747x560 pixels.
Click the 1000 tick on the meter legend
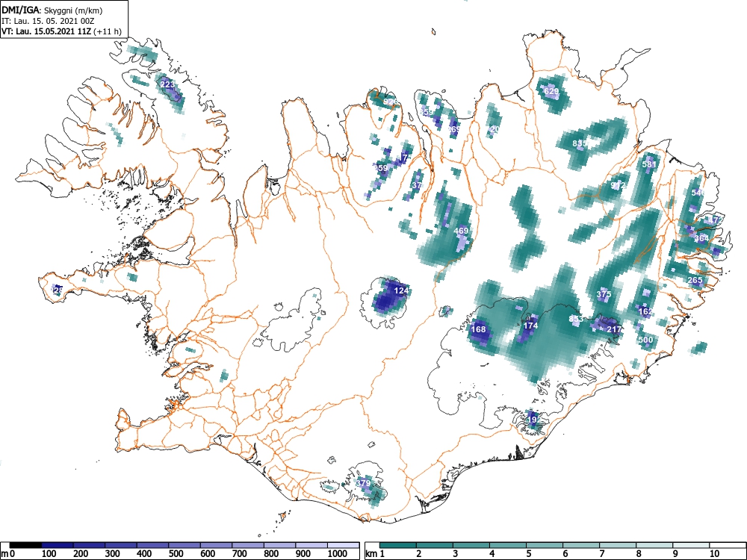pos(337,554)
